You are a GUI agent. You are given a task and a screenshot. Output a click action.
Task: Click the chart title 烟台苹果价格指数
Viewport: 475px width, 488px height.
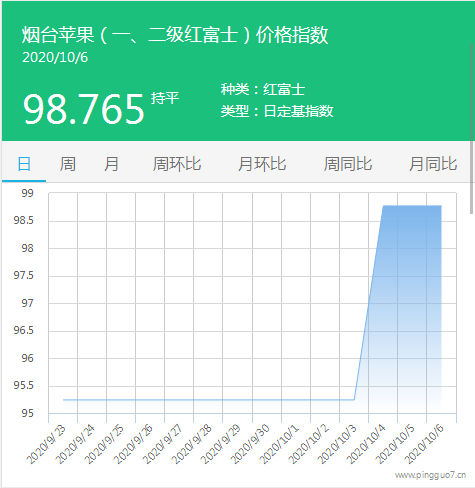click(x=175, y=35)
